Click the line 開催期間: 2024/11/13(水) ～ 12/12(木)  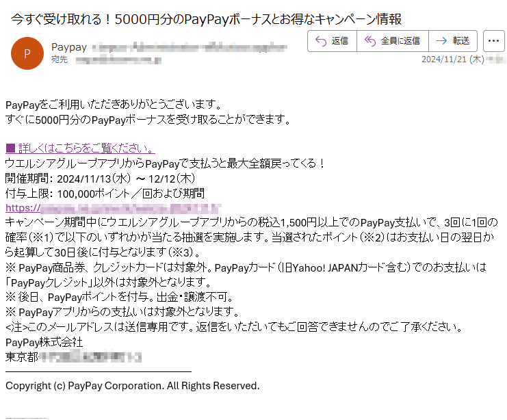(x=100, y=179)
